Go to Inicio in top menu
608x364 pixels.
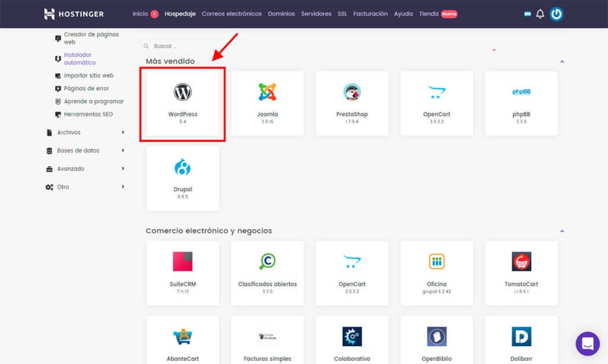coord(140,14)
